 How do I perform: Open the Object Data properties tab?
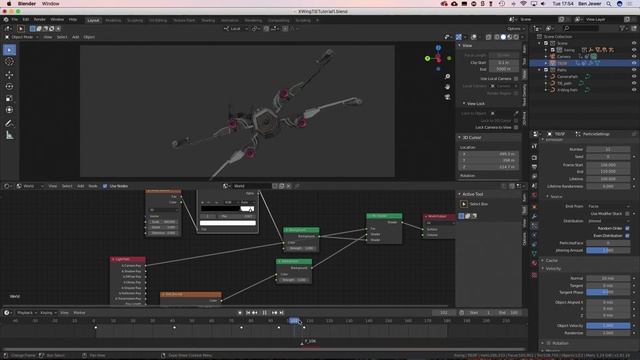[534, 254]
